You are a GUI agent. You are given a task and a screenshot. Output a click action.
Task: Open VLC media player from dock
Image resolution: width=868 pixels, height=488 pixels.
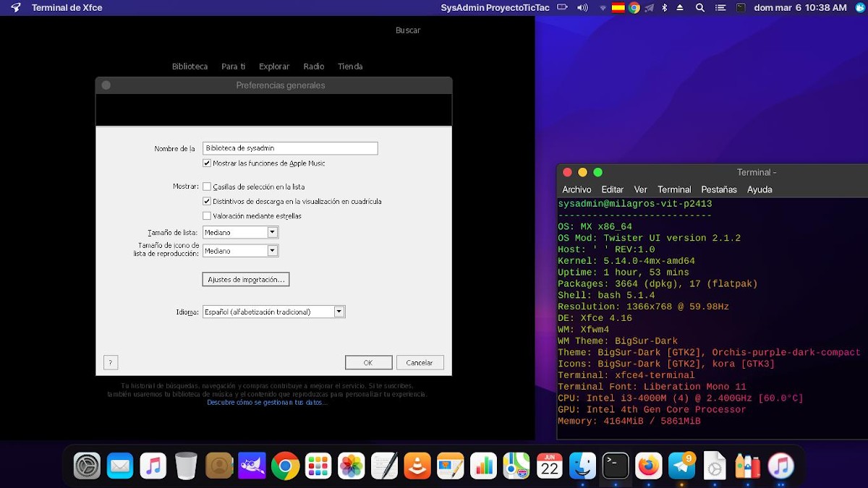tap(417, 466)
